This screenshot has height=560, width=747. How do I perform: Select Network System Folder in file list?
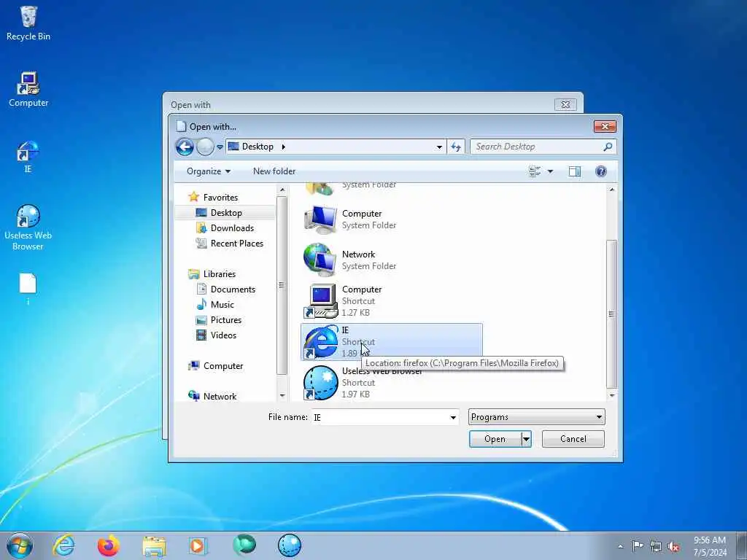392,260
